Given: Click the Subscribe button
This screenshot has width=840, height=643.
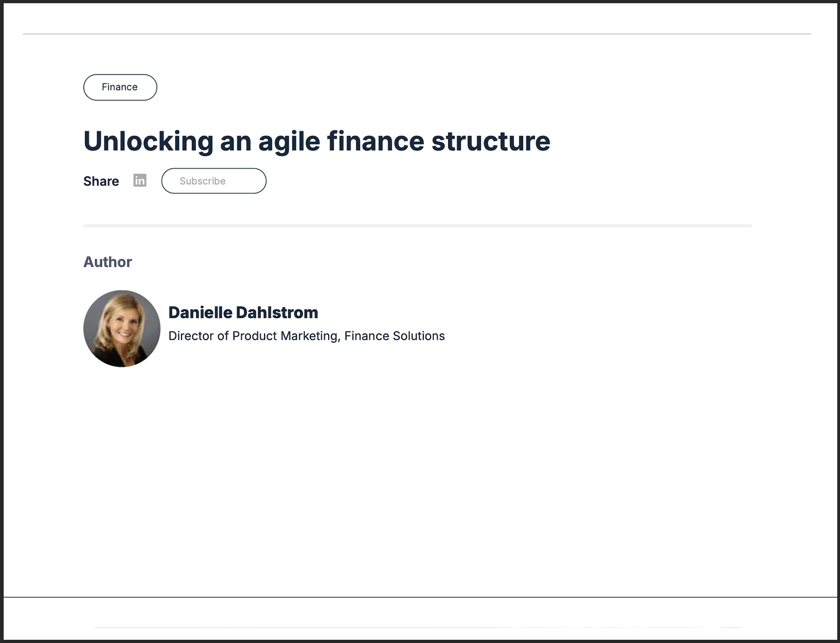Looking at the screenshot, I should point(214,181).
